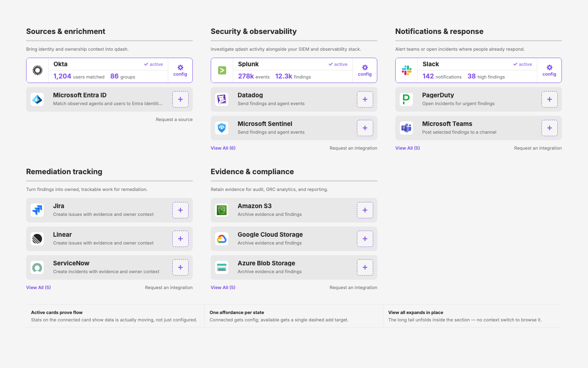Screen dimensions: 588x368
Task: Click the Splunk active status badge
Action: point(338,64)
